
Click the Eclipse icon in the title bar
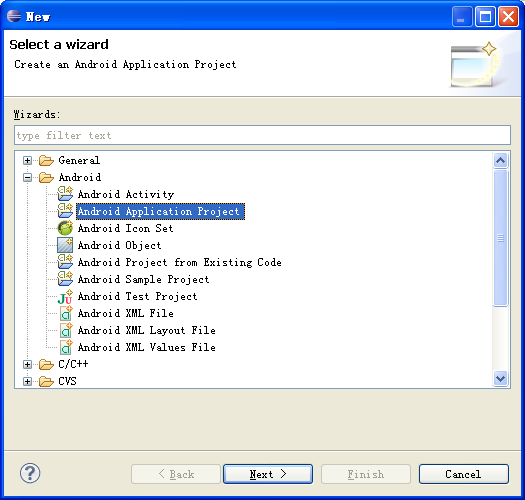coord(14,16)
